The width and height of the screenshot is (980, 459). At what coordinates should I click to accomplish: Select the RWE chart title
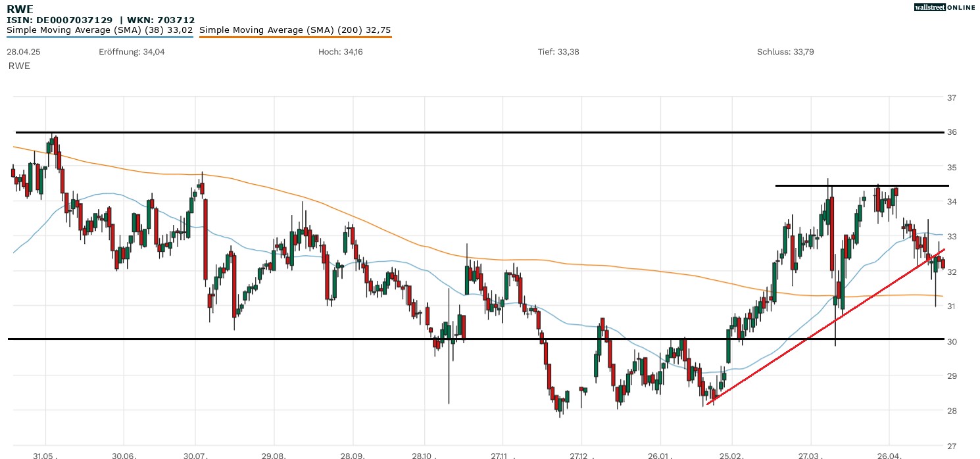click(20, 9)
